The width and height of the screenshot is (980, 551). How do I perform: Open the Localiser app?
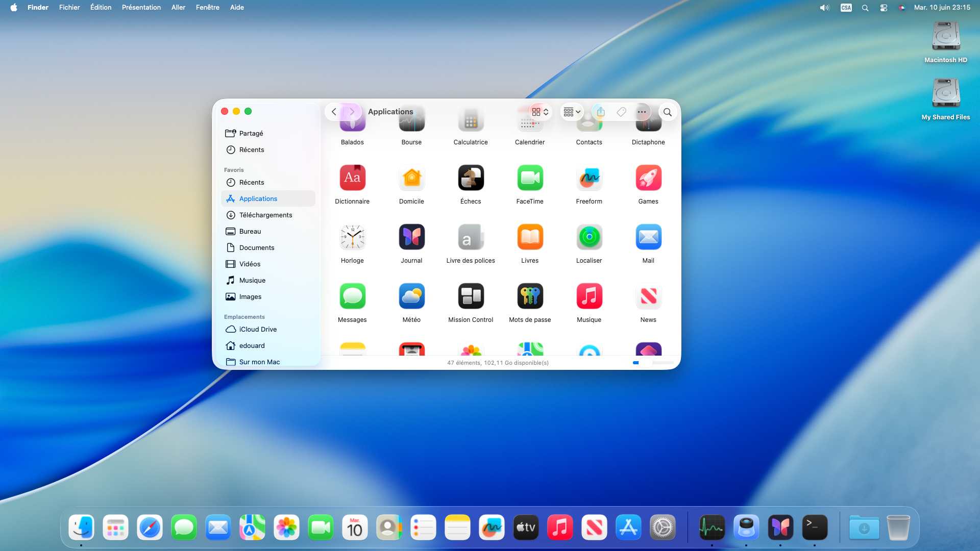pyautogui.click(x=589, y=237)
